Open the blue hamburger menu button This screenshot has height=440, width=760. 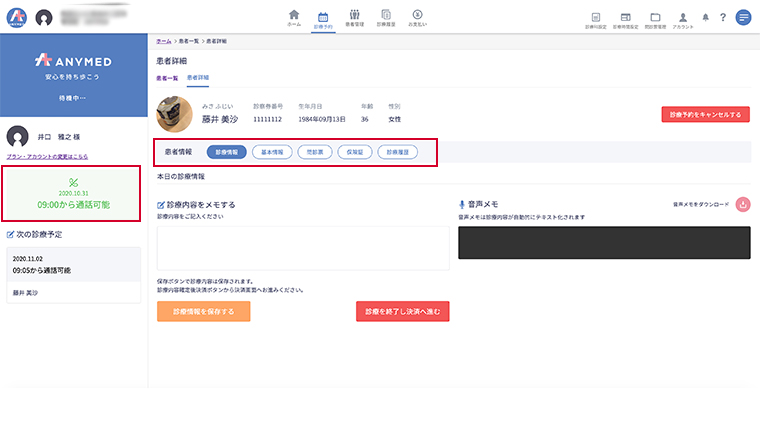(743, 18)
